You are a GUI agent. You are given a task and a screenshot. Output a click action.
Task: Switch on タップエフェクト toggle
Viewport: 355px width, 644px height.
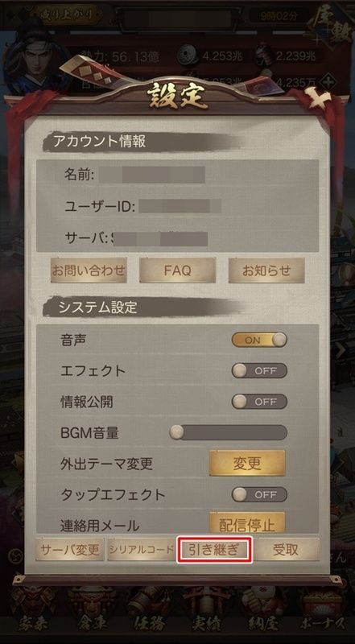click(x=259, y=494)
